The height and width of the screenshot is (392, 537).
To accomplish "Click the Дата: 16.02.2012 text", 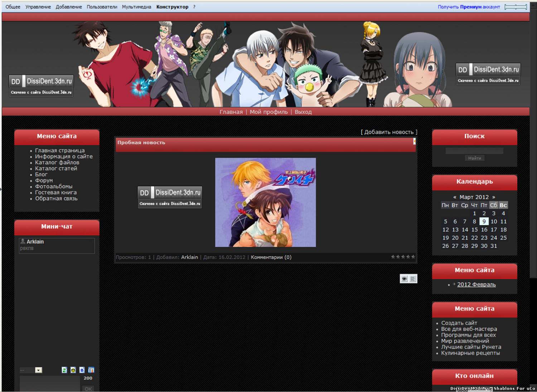I will pos(224,257).
